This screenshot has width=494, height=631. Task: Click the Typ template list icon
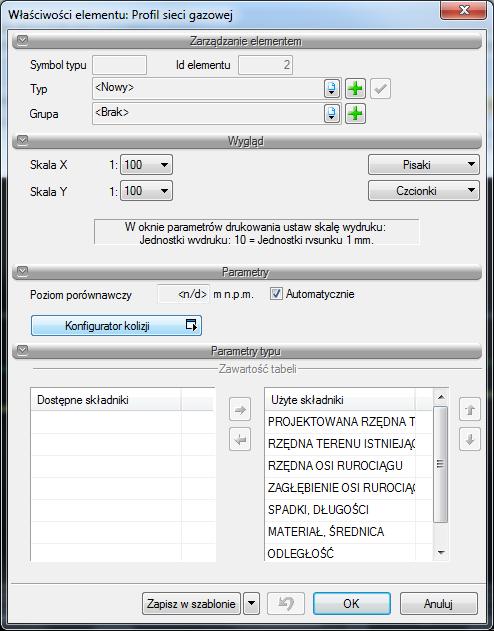[x=332, y=89]
